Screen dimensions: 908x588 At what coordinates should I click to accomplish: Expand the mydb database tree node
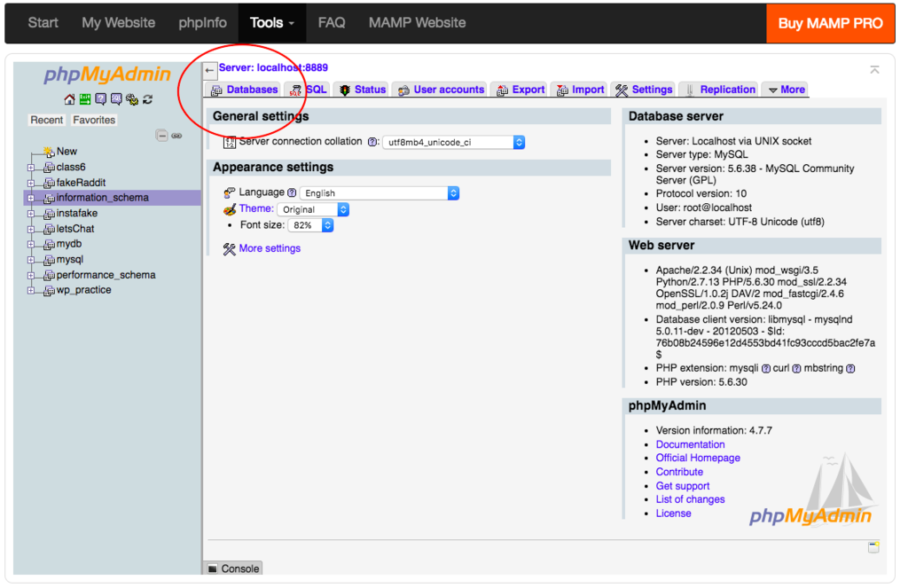[31, 245]
